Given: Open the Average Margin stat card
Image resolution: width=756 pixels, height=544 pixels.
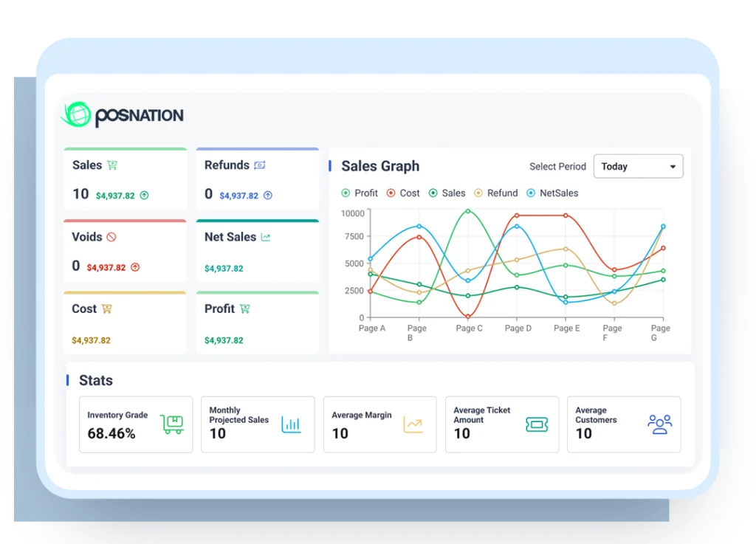Looking at the screenshot, I should tap(380, 424).
